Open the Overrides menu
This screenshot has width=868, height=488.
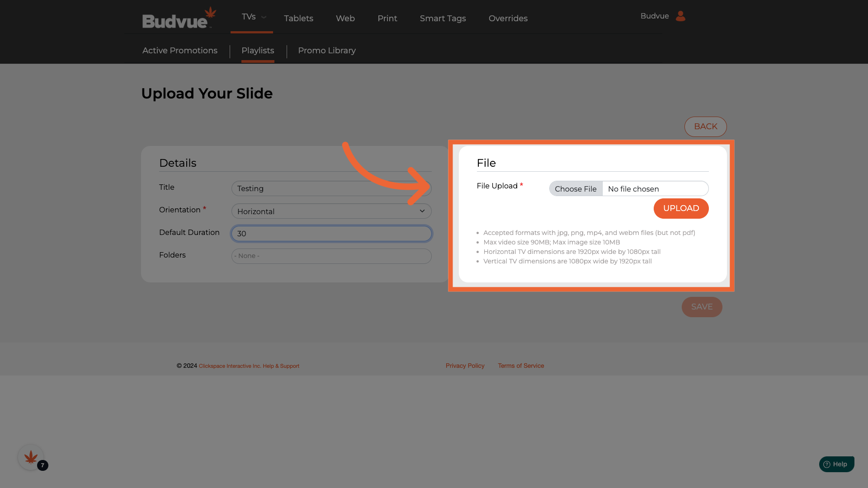pos(508,19)
